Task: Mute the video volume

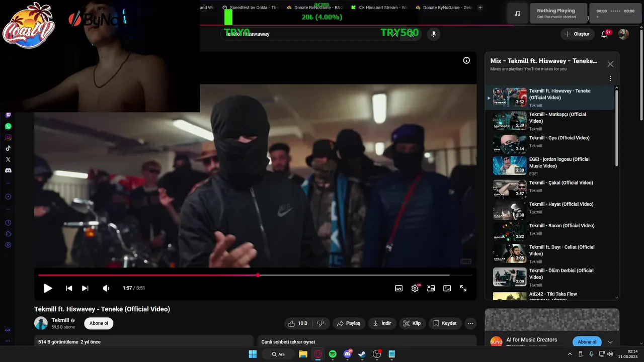Action: (106, 288)
